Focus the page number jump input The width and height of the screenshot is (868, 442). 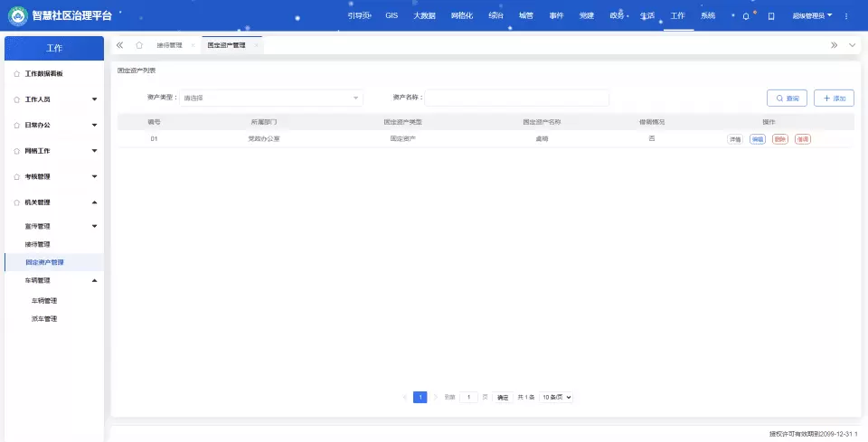click(468, 397)
